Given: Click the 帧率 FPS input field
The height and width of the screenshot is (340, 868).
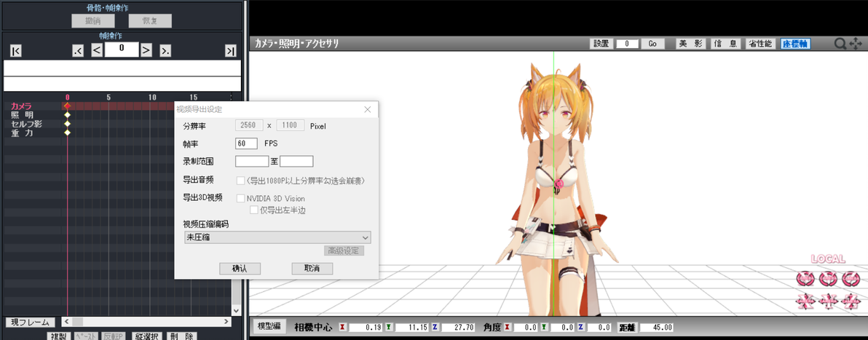Looking at the screenshot, I should (x=246, y=143).
